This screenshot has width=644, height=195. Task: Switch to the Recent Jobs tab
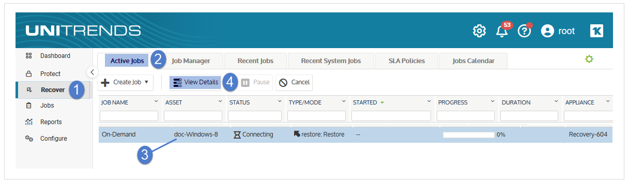tap(255, 61)
